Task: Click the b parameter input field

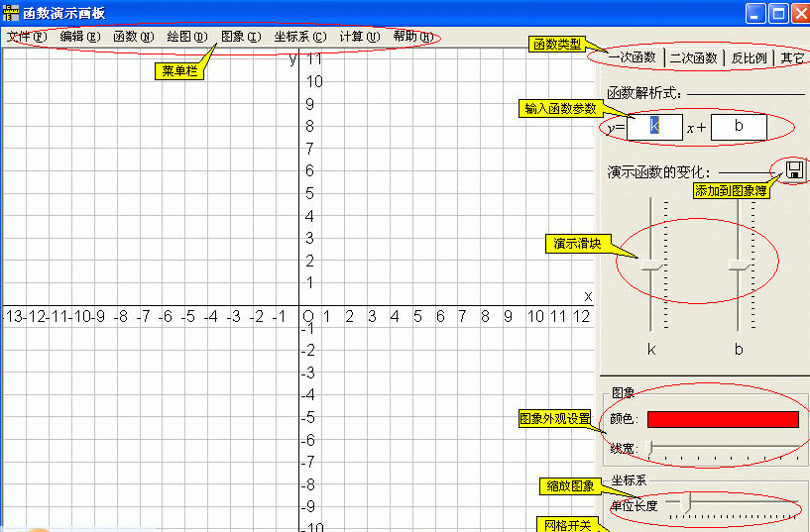Action: pyautogui.click(x=739, y=127)
